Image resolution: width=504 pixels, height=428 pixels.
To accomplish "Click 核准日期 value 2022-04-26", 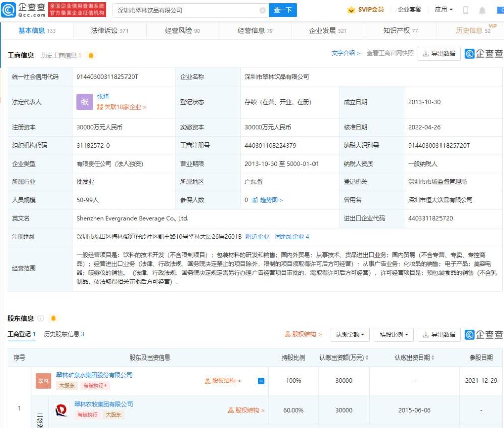I will pos(424,127).
